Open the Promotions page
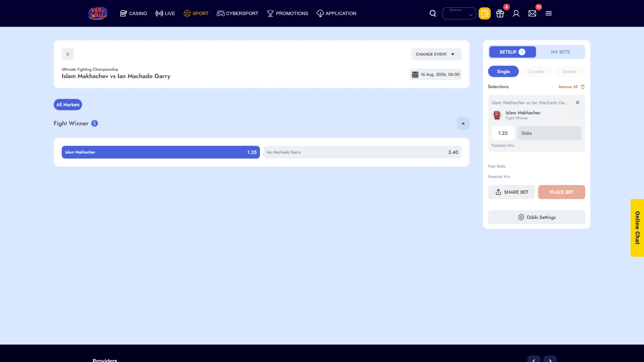This screenshot has height=362, width=644. tap(287, 13)
